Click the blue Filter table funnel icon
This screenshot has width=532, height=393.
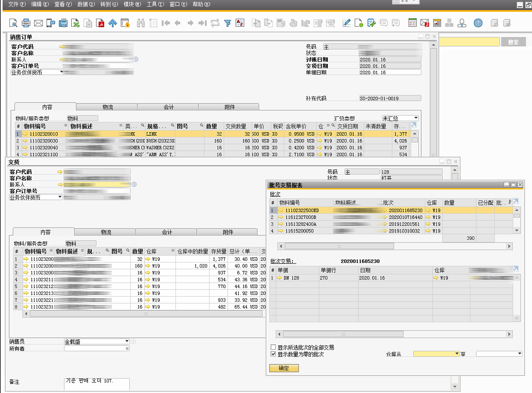(x=227, y=23)
